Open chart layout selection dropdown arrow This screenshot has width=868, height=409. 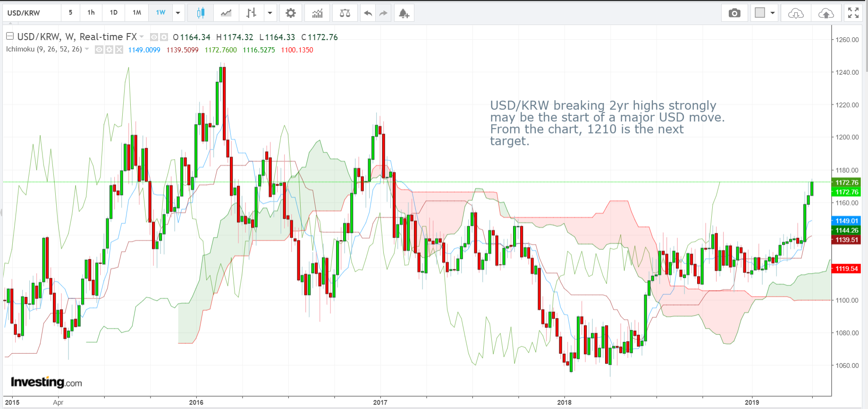(773, 13)
